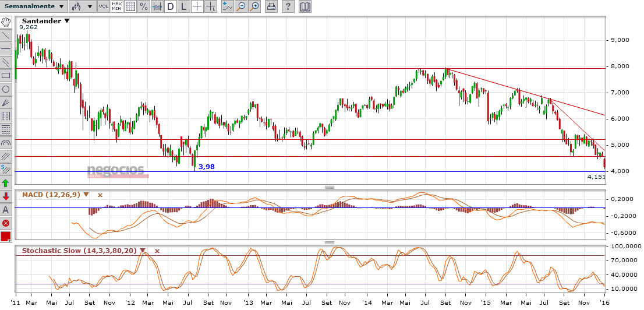This screenshot has height=310, width=644.
Task: Switch to percentage scale
Action: (x=143, y=7)
